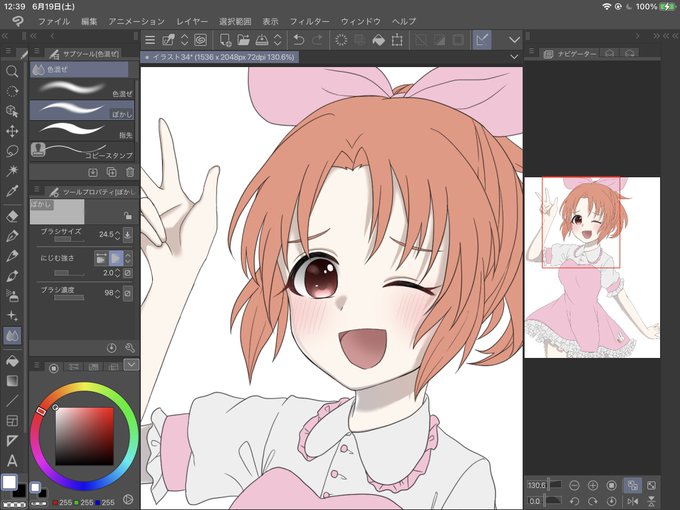Select the Airbrush spray tool
This screenshot has width=680, height=510.
(x=12, y=296)
